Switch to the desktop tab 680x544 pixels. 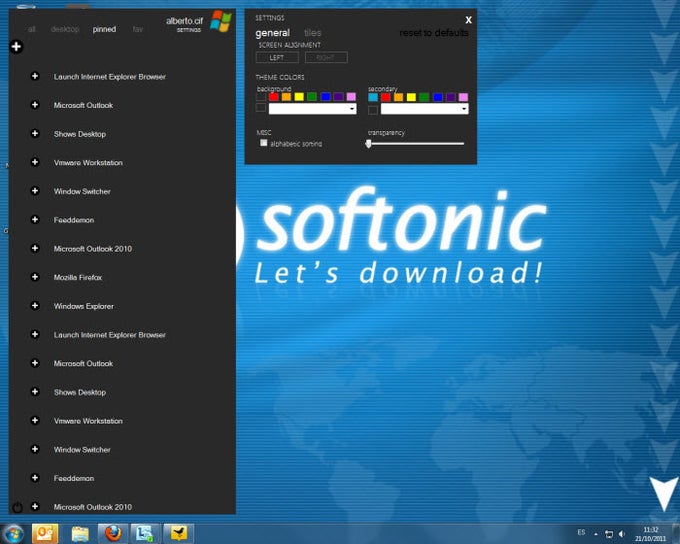(64, 29)
